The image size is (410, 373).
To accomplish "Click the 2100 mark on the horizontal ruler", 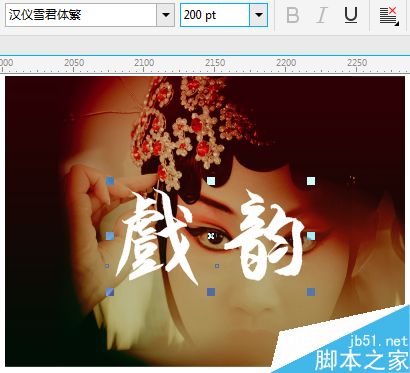I will (144, 63).
